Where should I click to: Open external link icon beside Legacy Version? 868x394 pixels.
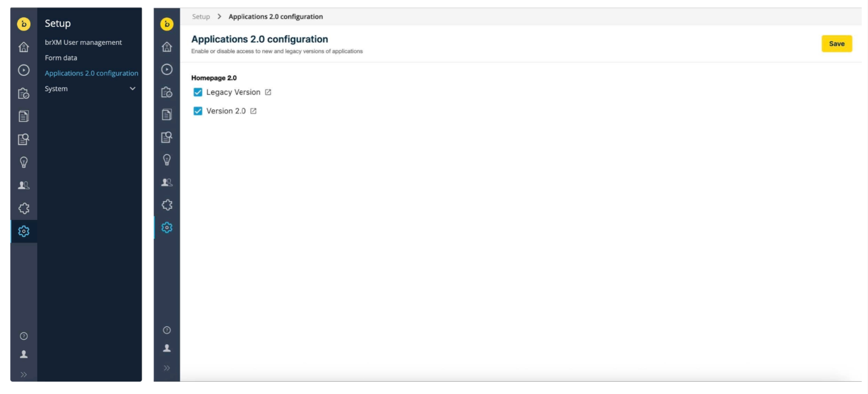point(268,92)
